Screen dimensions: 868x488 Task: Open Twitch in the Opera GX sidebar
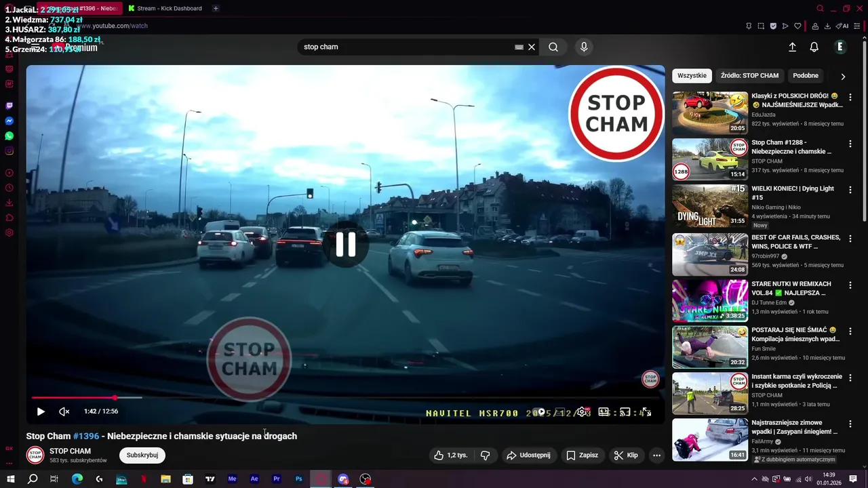[x=9, y=106]
